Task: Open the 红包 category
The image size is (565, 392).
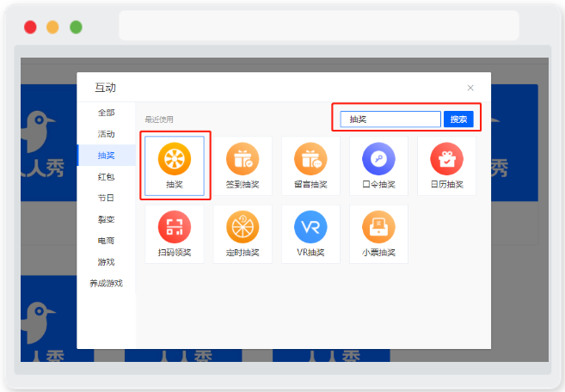Action: click(x=107, y=176)
